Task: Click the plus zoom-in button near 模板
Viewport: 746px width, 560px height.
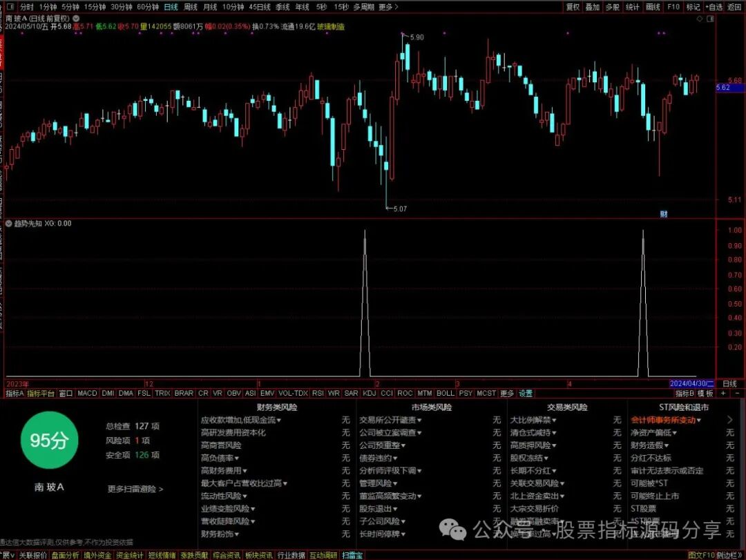Action: tap(723, 394)
